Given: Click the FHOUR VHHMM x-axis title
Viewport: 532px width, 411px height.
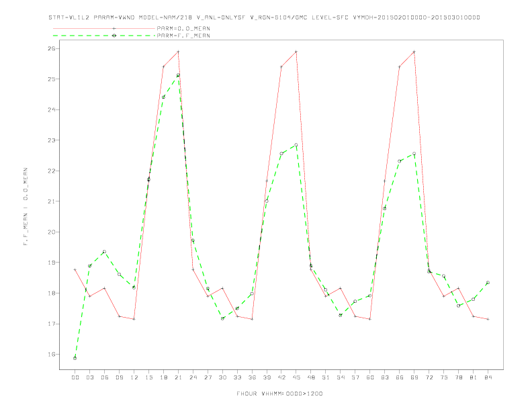Looking at the screenshot, I should (279, 394).
